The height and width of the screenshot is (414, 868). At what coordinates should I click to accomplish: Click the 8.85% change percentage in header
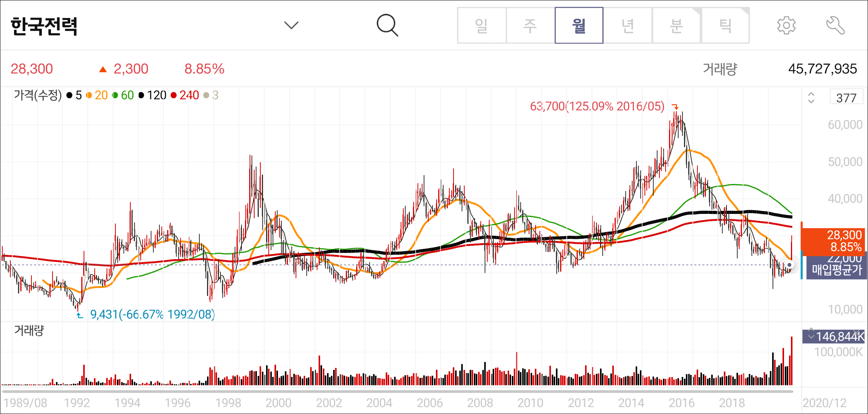tap(204, 69)
